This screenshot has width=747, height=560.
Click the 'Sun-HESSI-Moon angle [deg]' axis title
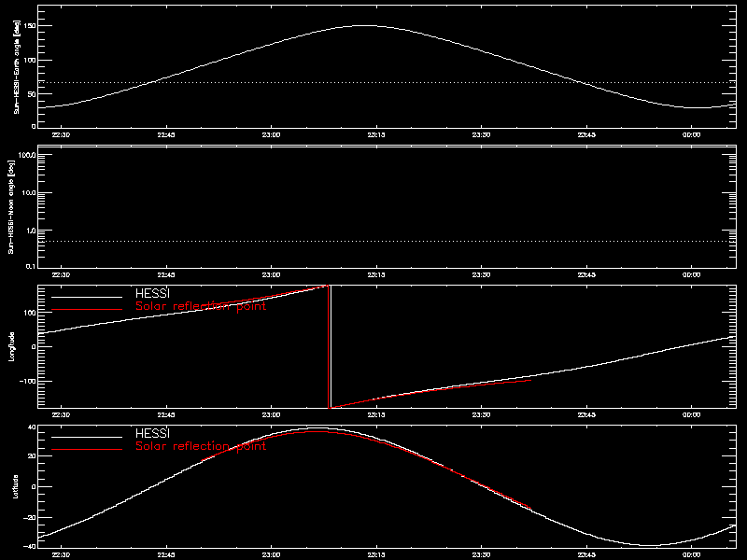[11, 206]
